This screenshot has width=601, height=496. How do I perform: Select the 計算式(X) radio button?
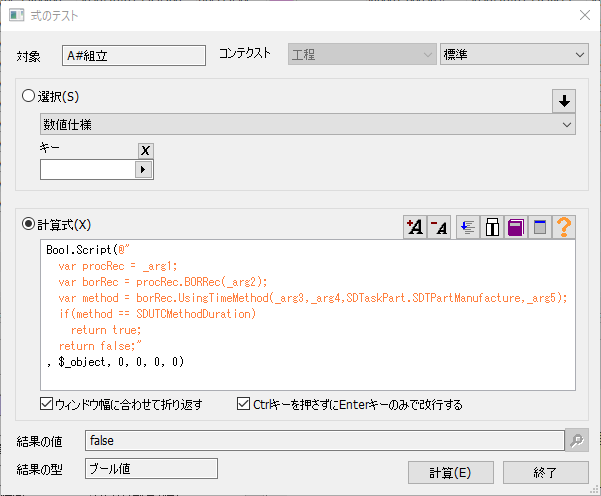tap(30, 225)
